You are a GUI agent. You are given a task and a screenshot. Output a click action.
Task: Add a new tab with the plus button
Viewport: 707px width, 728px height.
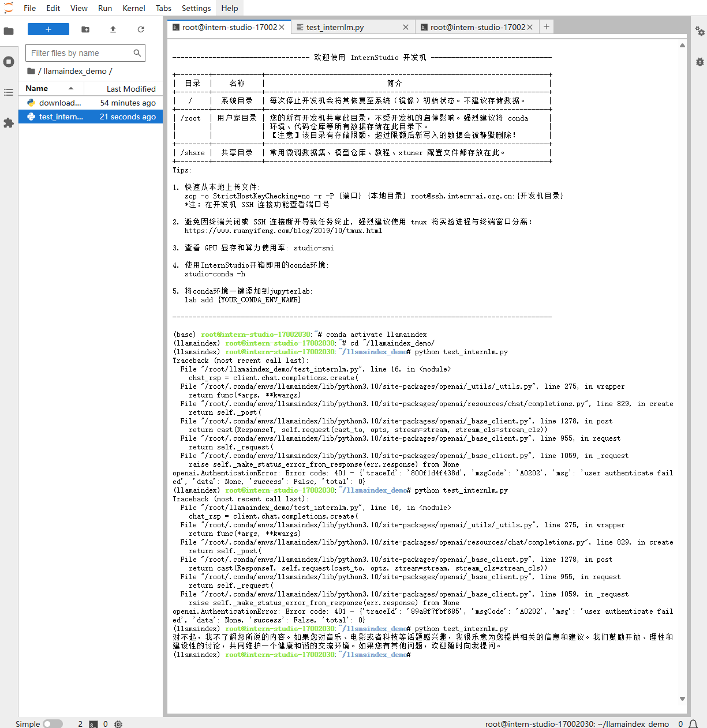[546, 27]
